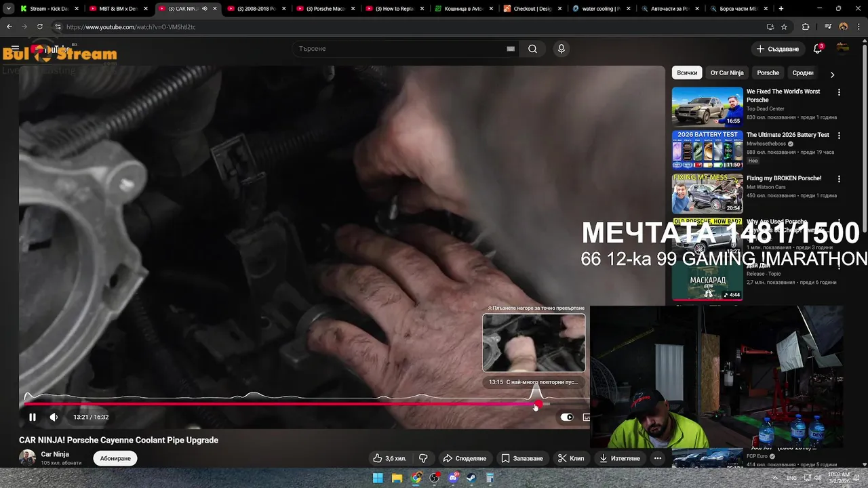Open the Chrome three-dot menu
Screen dimensions: 868x488
coord(859,27)
